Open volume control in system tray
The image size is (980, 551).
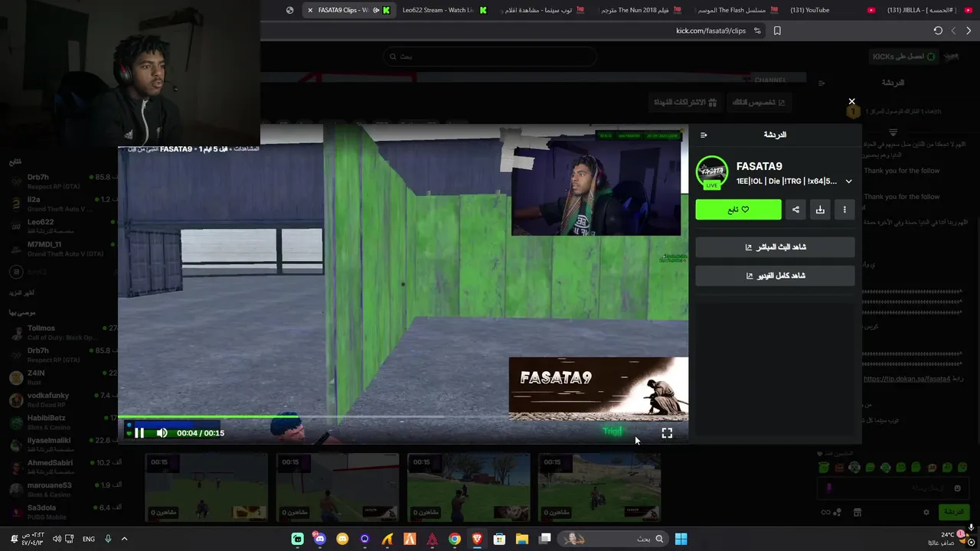click(57, 539)
